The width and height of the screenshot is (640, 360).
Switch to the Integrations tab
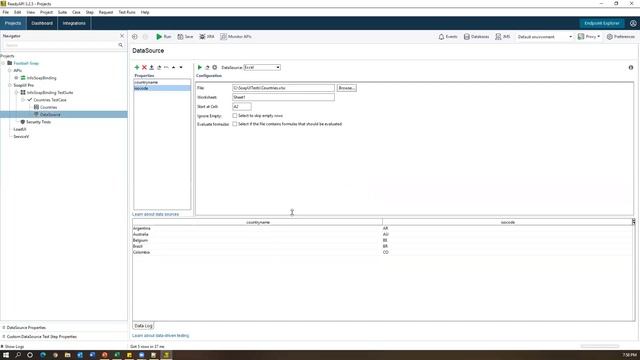pyautogui.click(x=74, y=23)
